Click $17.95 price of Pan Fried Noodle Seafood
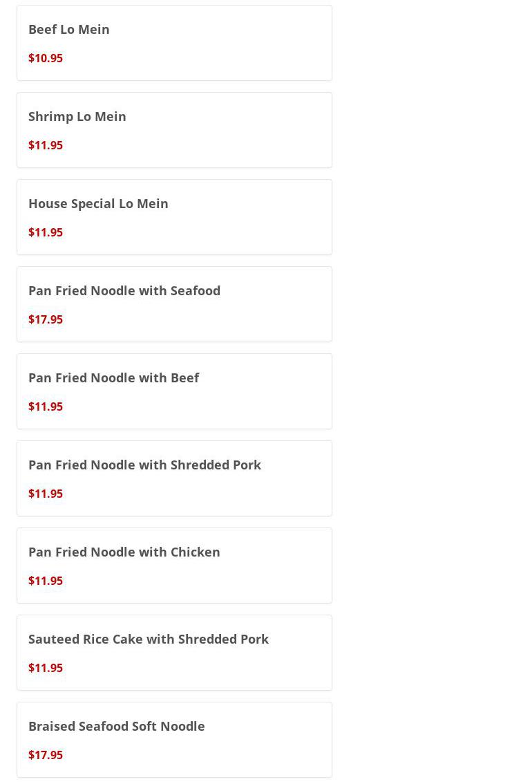Screen dimensions: 532x784 [46, 319]
